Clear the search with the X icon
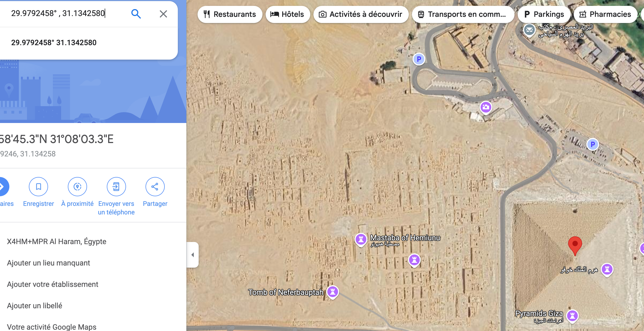The height and width of the screenshot is (331, 644). 163,14
